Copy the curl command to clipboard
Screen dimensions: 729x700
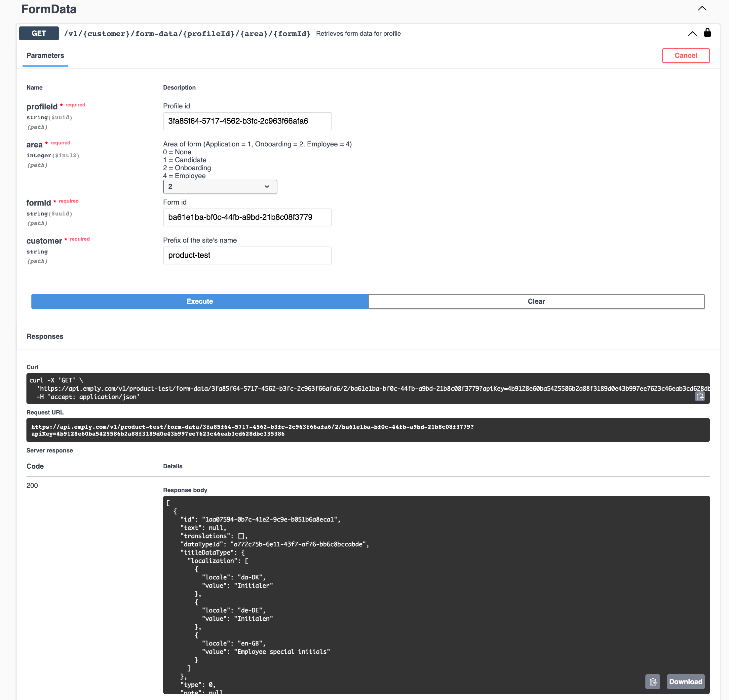(700, 397)
